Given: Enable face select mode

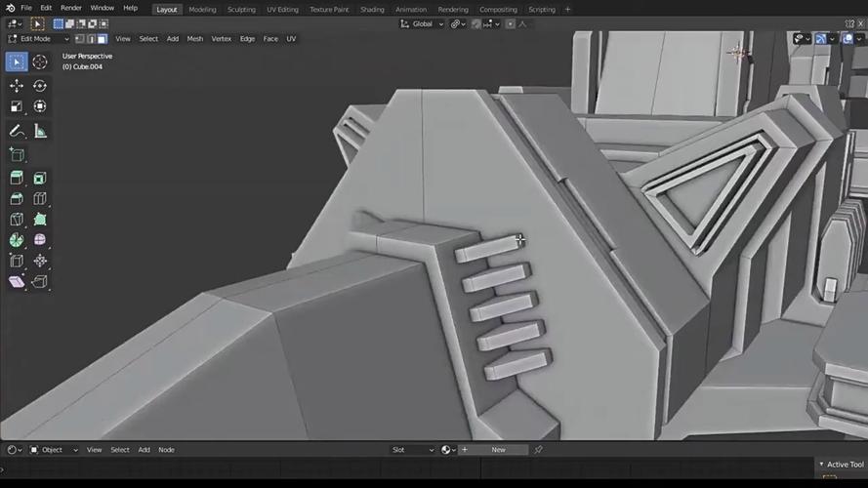Looking at the screenshot, I should [102, 39].
